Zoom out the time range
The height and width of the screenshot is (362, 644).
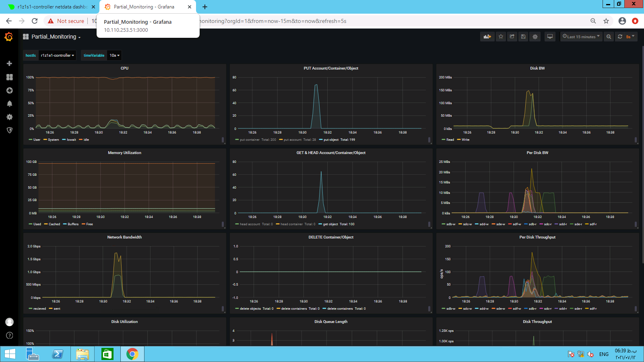pyautogui.click(x=609, y=37)
